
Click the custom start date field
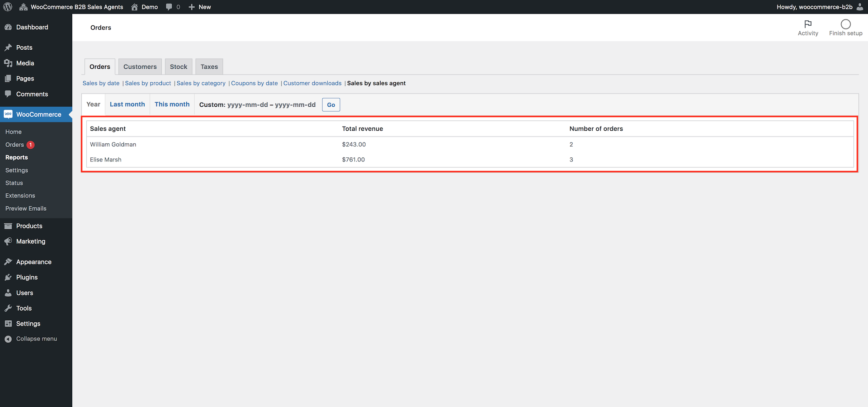(x=247, y=105)
